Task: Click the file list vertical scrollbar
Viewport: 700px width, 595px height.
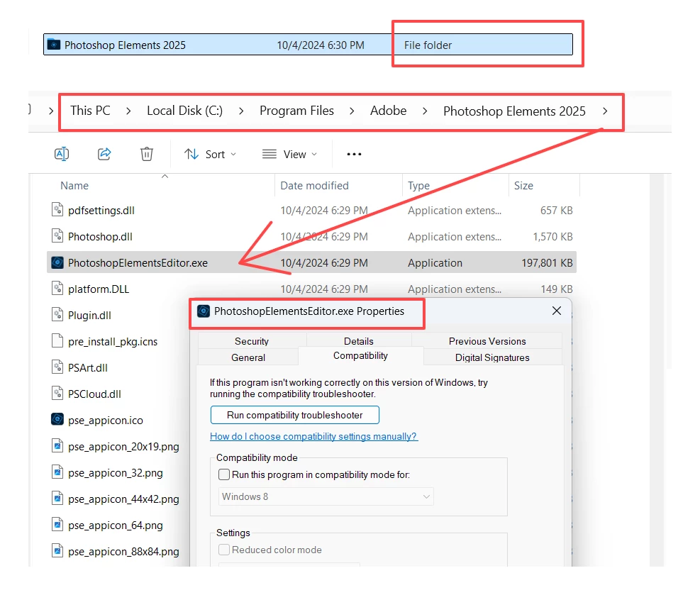Action: coord(657,369)
